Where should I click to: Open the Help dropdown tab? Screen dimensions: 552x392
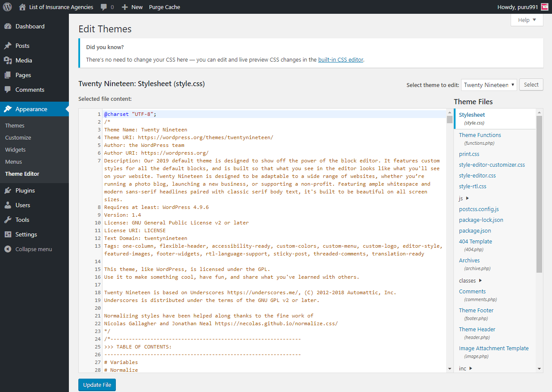click(527, 20)
